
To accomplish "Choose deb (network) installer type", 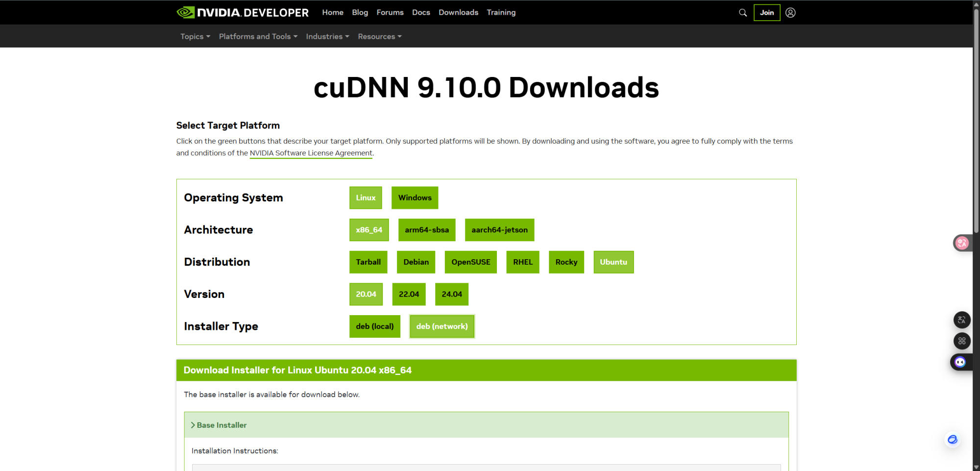I will [x=442, y=326].
